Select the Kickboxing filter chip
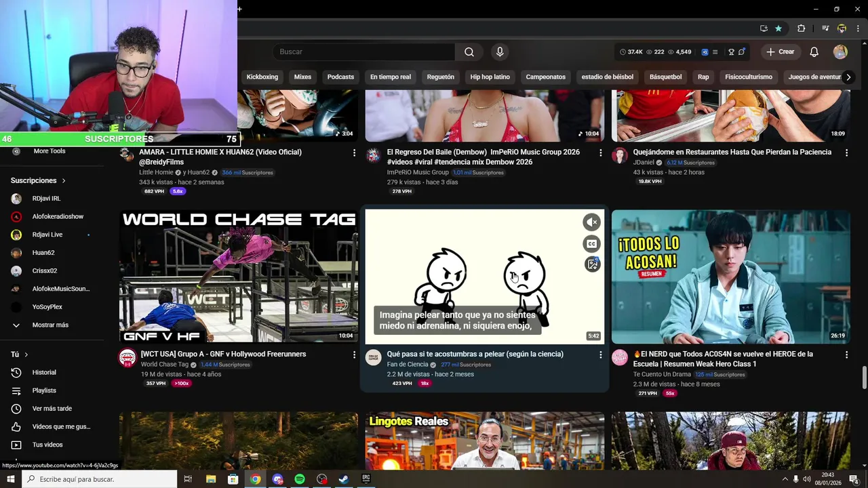868x488 pixels. pos(262,77)
